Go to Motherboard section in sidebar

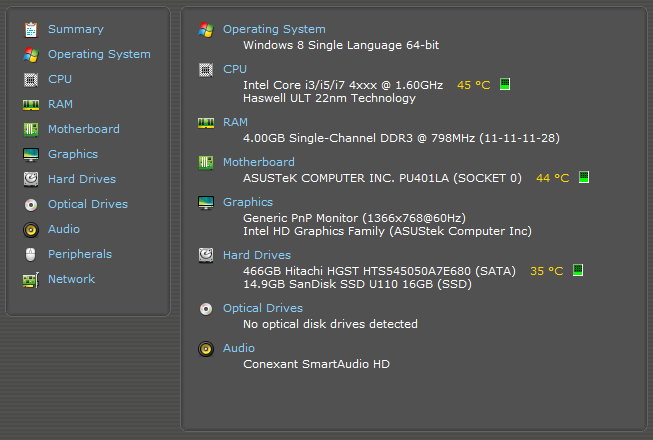point(84,129)
